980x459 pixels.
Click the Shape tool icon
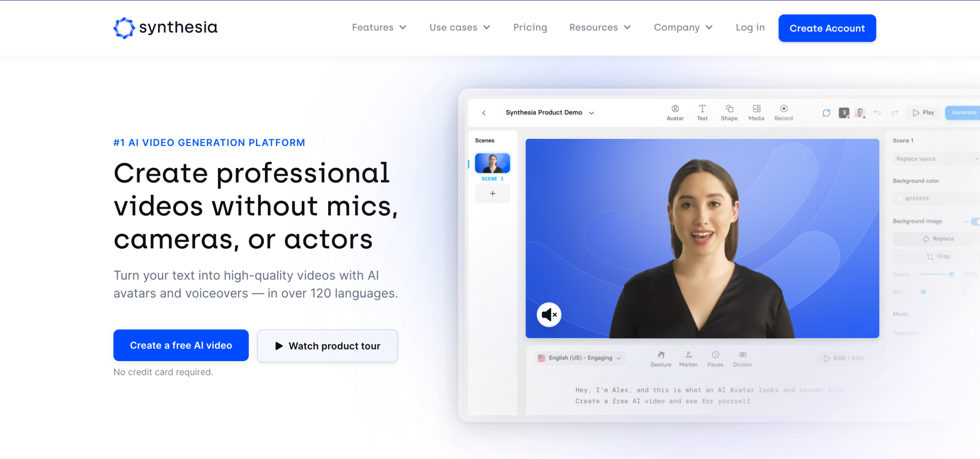click(x=729, y=109)
